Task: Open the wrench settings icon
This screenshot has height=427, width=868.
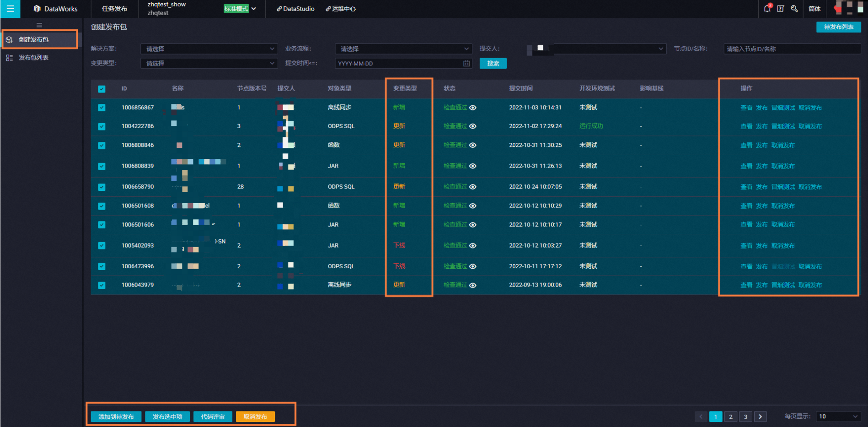Action: 794,9
